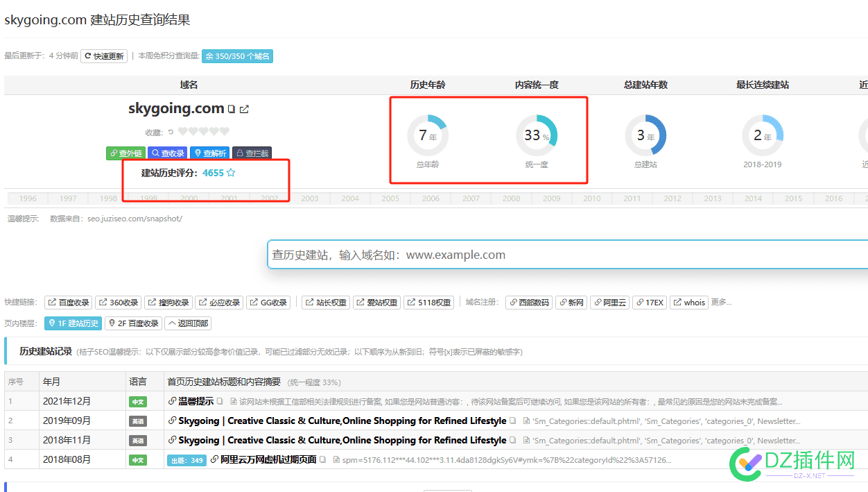Open the whois lookup link
Screen dimensions: 868x492
pyautogui.click(x=689, y=303)
